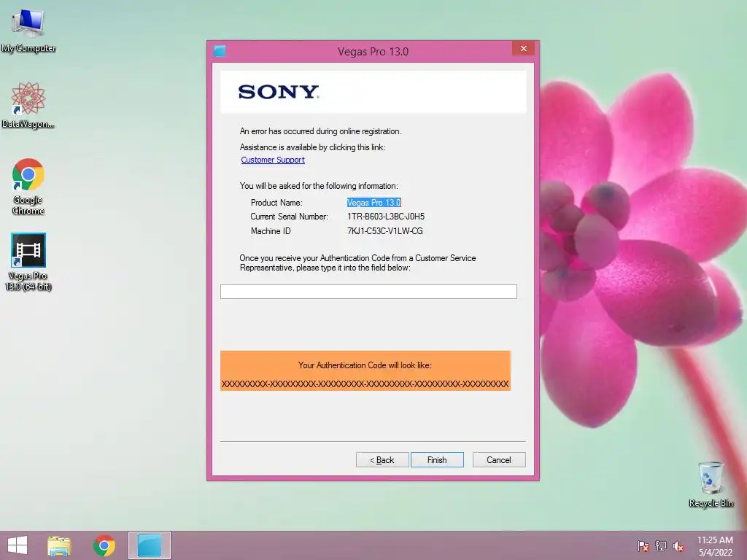Click 'Your Authentication Code will look like:' text

(365, 365)
